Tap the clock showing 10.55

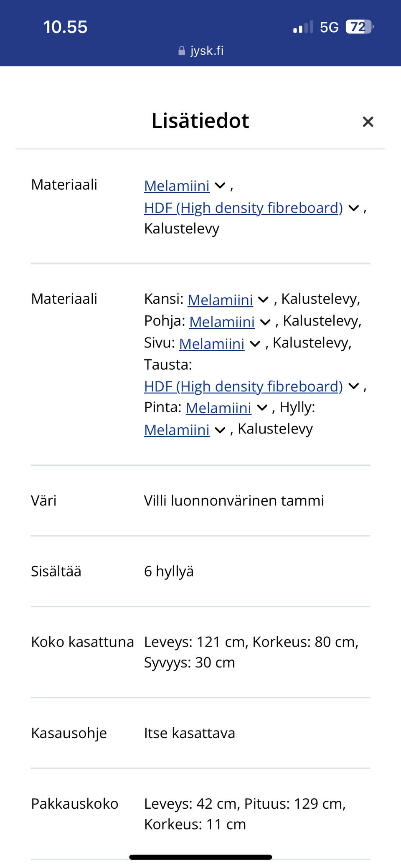[65, 27]
